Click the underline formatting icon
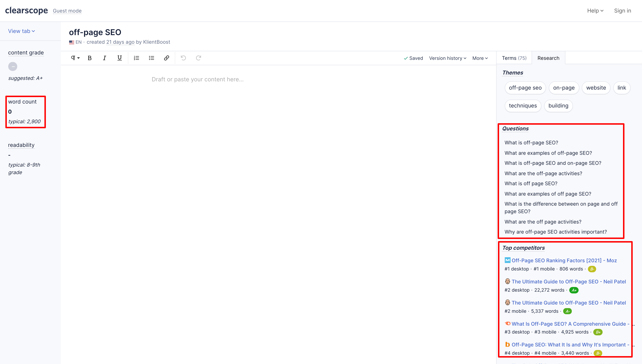This screenshot has height=364, width=642. point(119,58)
